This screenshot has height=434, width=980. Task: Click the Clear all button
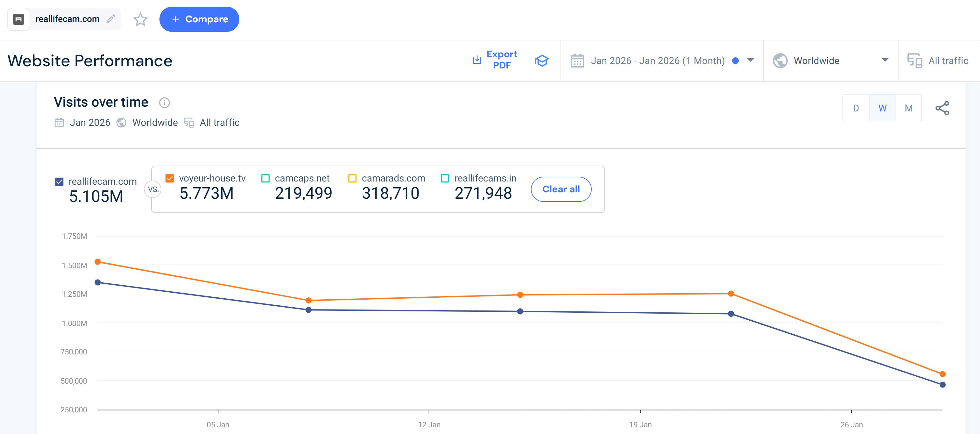(x=561, y=189)
